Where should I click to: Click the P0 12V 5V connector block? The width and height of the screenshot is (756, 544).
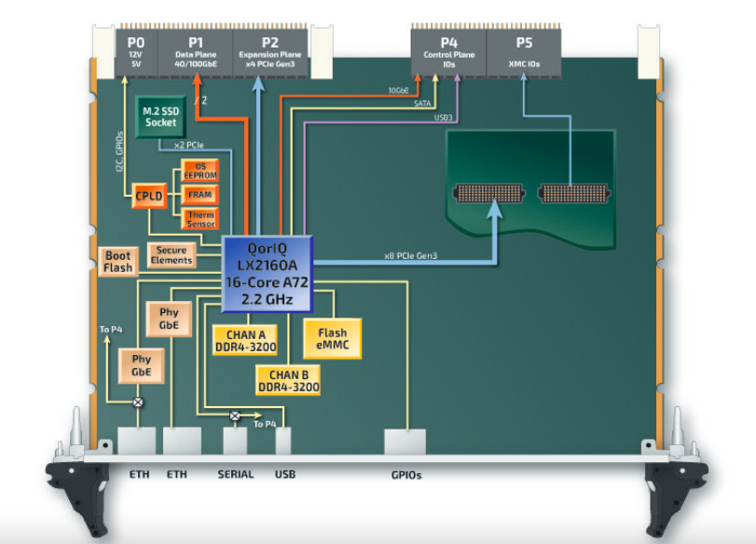pyautogui.click(x=136, y=53)
